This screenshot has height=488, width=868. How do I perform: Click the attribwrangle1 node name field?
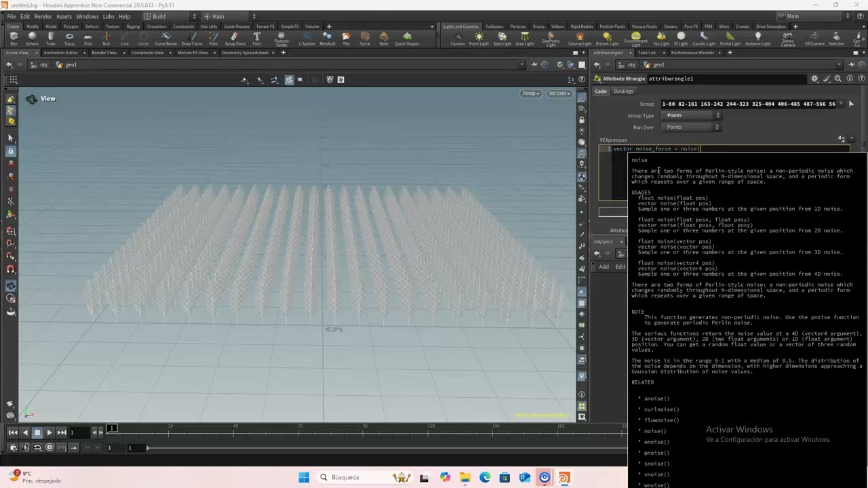click(728, 79)
